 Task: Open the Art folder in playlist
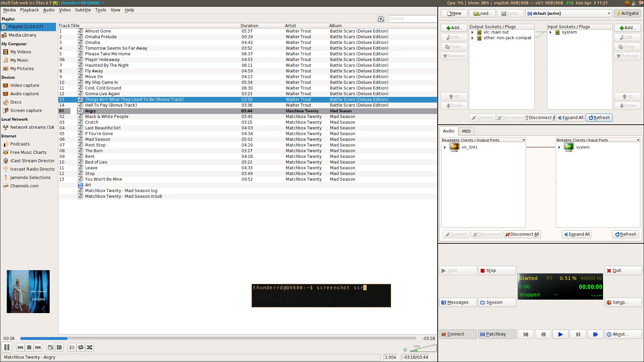pos(88,185)
